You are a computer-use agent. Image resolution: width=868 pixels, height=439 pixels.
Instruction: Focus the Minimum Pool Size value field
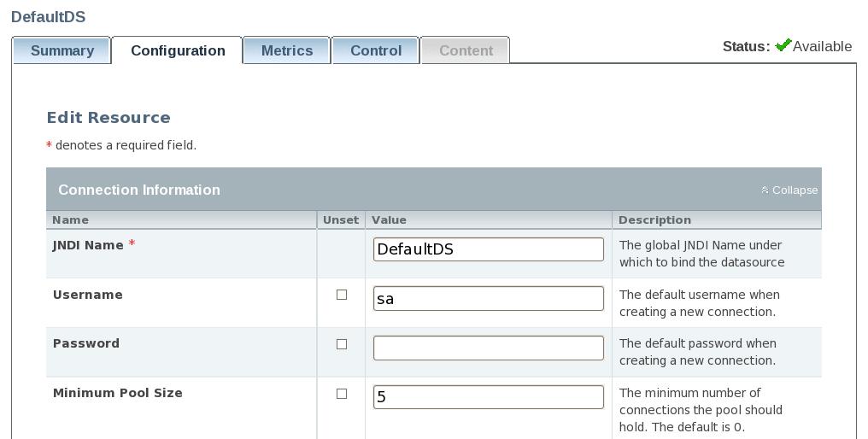pyautogui.click(x=489, y=397)
